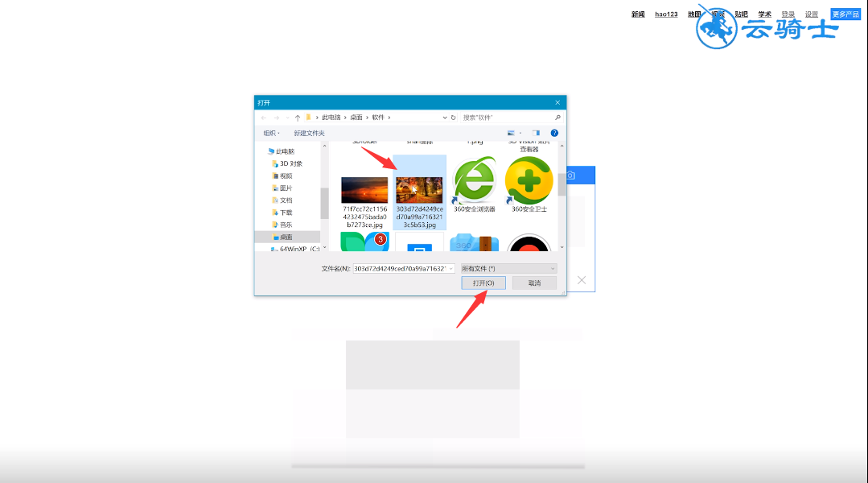Screen dimensions: 868x483
Task: Click 新建文件夹 button
Action: click(x=309, y=133)
